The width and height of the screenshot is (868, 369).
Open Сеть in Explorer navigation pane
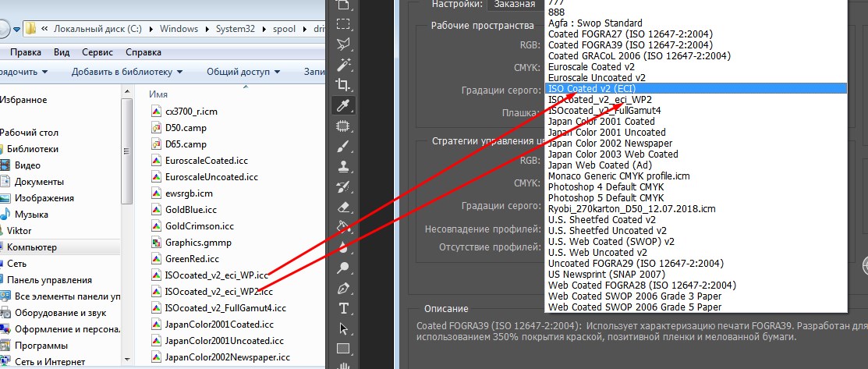[16, 264]
